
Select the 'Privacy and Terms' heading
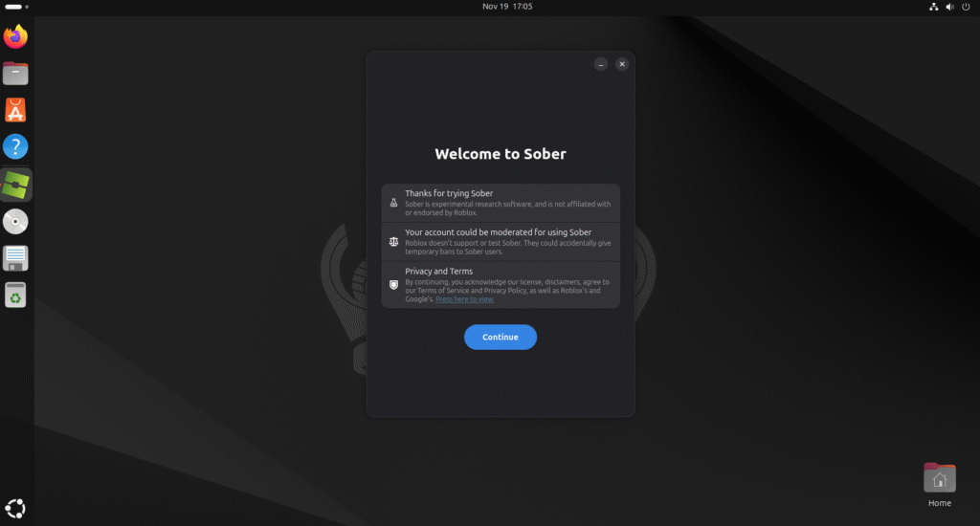pyautogui.click(x=438, y=271)
